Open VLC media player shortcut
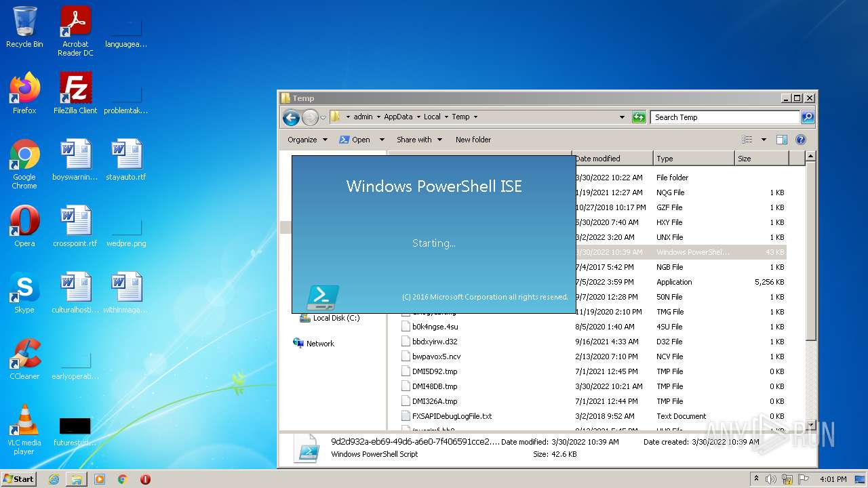The image size is (868, 488). 24,430
